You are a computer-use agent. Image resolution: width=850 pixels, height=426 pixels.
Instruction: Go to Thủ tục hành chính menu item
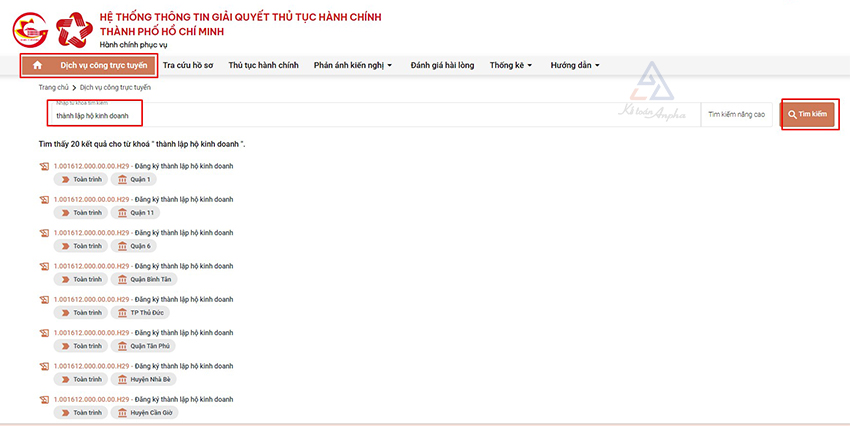pyautogui.click(x=263, y=66)
